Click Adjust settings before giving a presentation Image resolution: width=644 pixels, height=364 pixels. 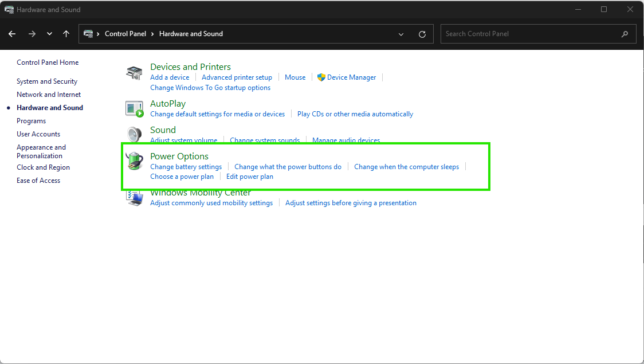pyautogui.click(x=351, y=203)
